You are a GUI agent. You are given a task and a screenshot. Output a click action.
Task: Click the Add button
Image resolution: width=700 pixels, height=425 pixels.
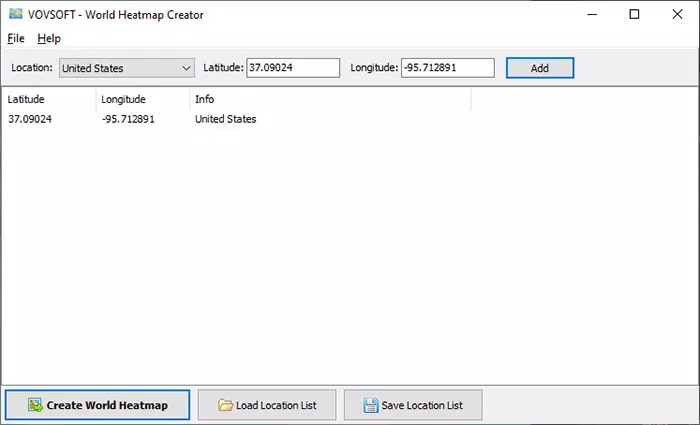point(540,68)
